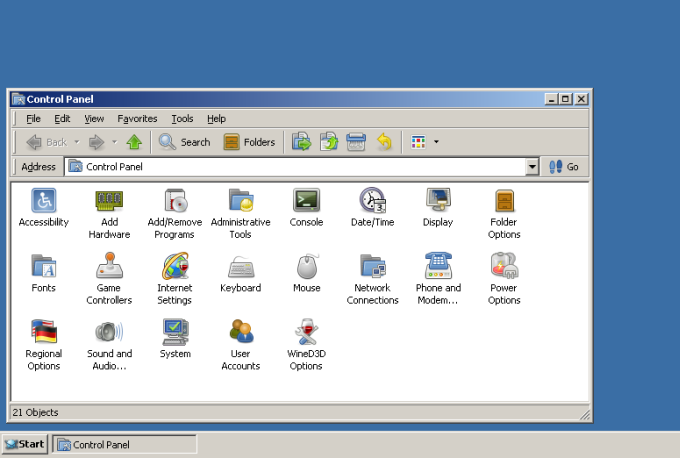This screenshot has width=680, height=458.
Task: Open WineD3D Options
Action: coord(306,345)
